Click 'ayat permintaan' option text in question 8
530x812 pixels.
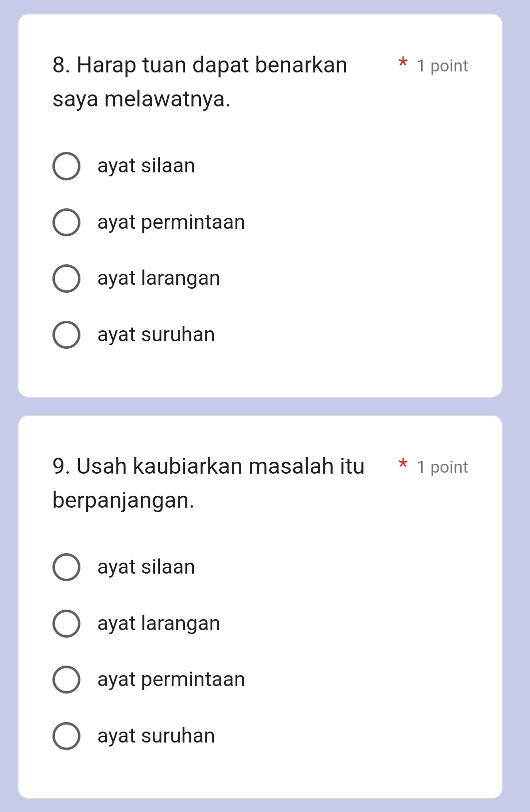171,222
